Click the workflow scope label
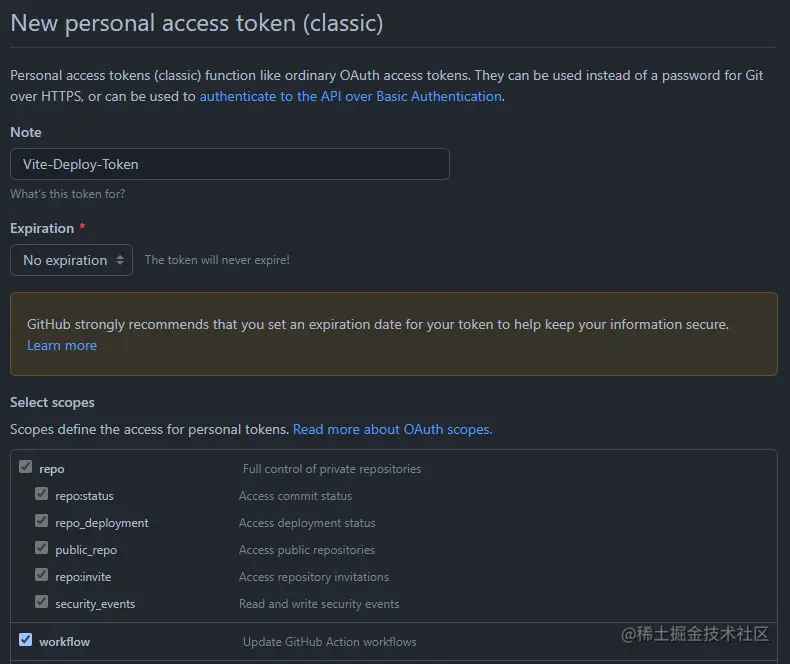 pos(64,642)
